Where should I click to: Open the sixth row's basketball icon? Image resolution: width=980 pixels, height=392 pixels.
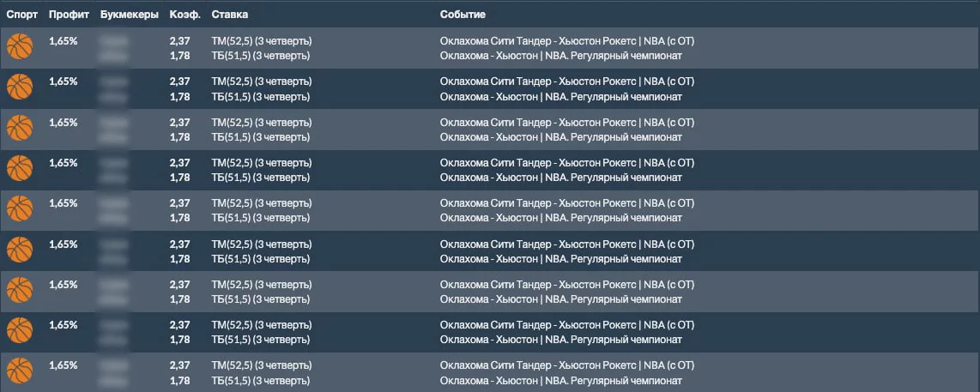coord(19,250)
